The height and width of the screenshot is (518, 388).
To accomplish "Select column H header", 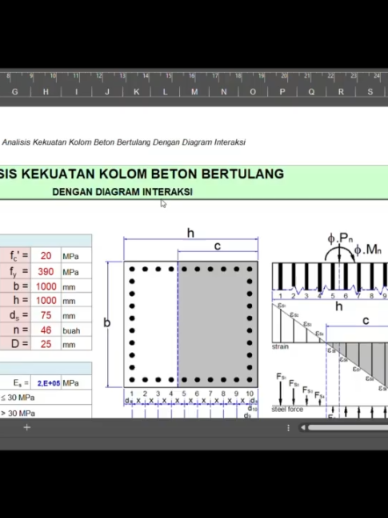I will click(x=46, y=92).
